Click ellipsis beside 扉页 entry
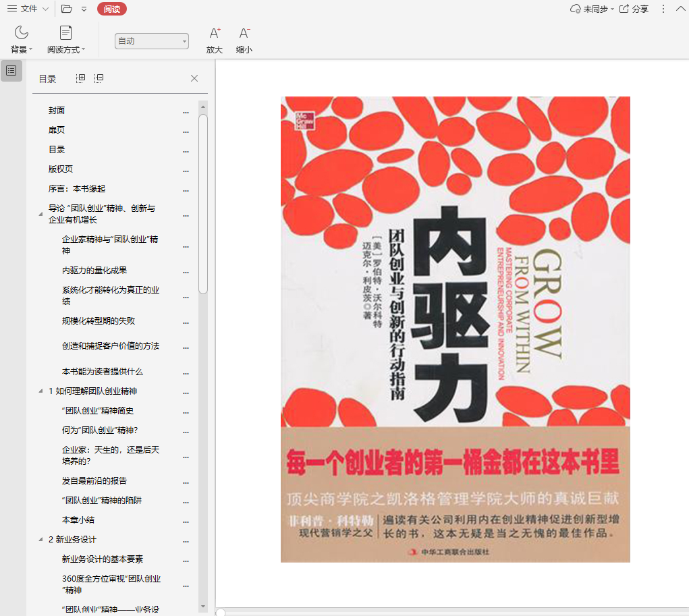Viewport: 689px width, 616px height. pos(186,132)
